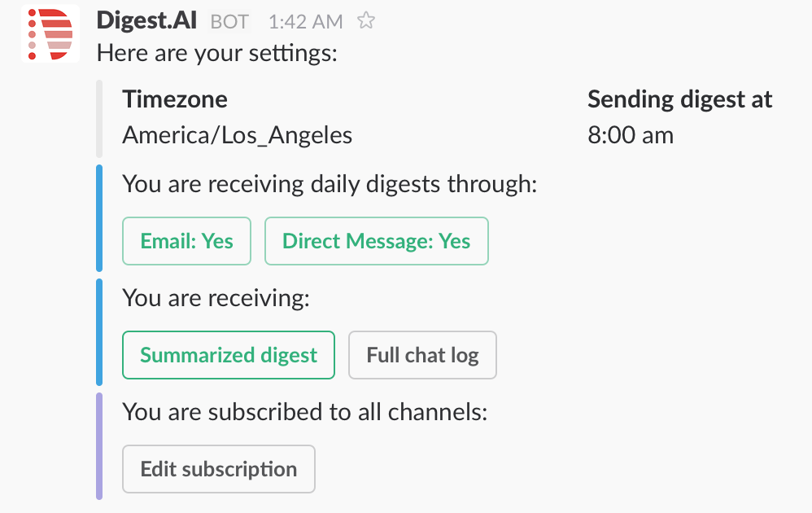Open the Edit subscription button

219,469
